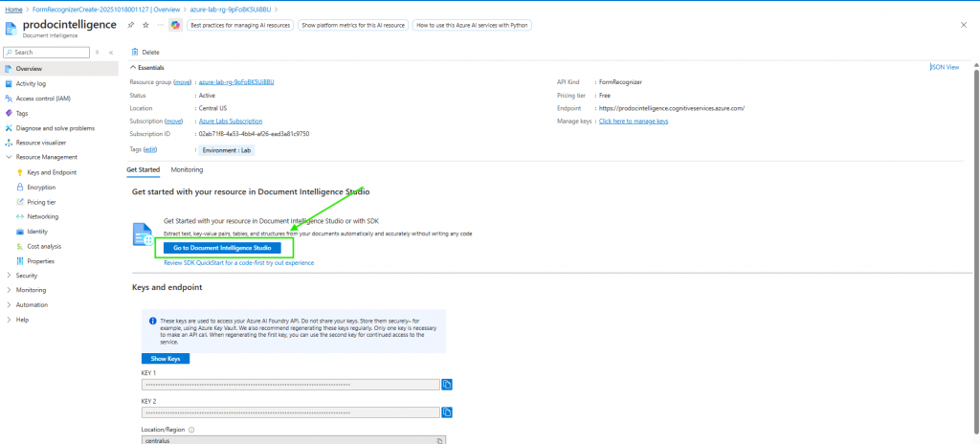Viewport: 980px width, 444px height.
Task: Click the Delete trash icon
Action: click(x=135, y=52)
